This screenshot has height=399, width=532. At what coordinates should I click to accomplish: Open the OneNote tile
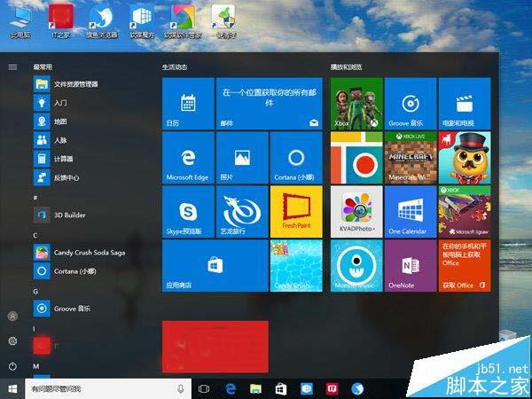[411, 266]
